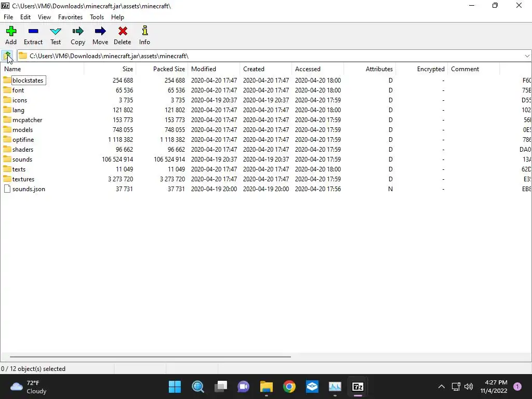This screenshot has height=399, width=532.
Task: Click the Copy toolbar icon
Action: 78,32
